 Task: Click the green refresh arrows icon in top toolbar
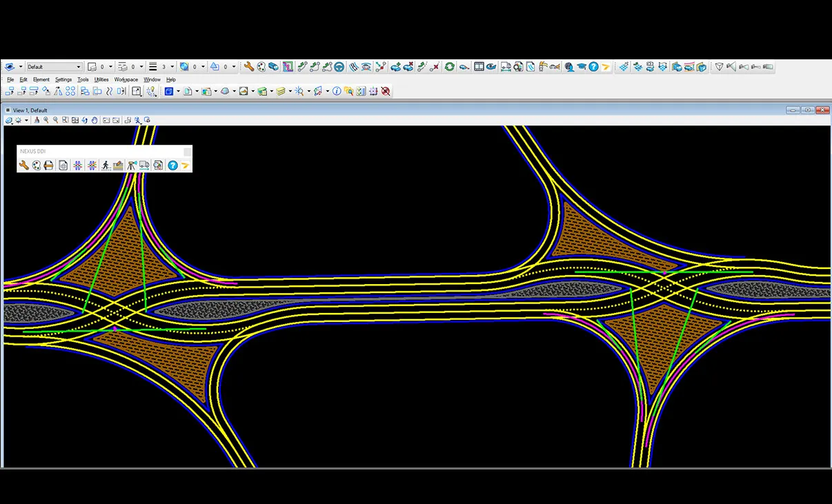pos(449,66)
